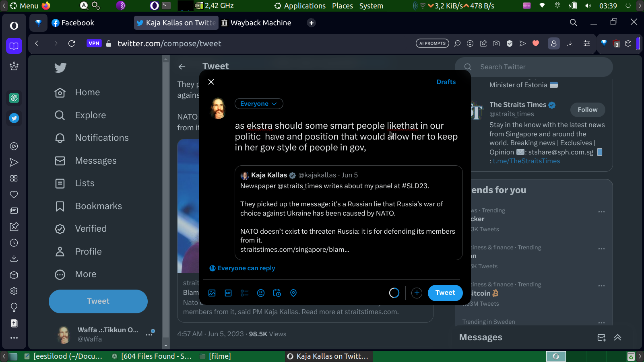Viewport: 644px width, 362px height.
Task: Tag a location on the tweet
Action: (x=293, y=293)
